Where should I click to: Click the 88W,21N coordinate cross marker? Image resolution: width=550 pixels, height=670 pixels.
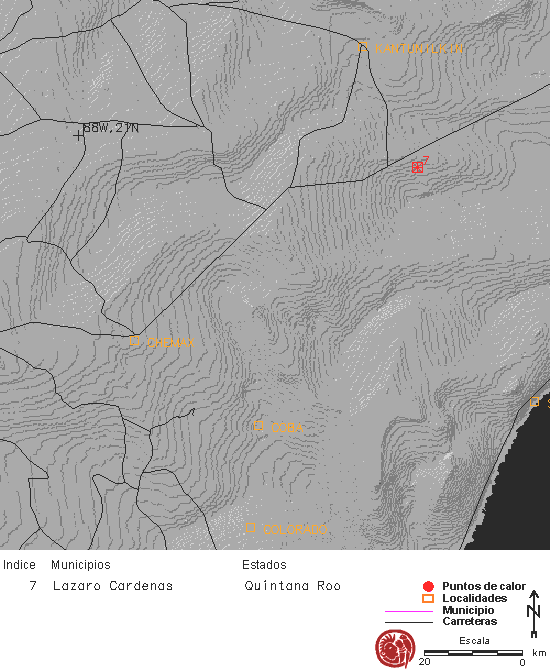pyautogui.click(x=78, y=136)
